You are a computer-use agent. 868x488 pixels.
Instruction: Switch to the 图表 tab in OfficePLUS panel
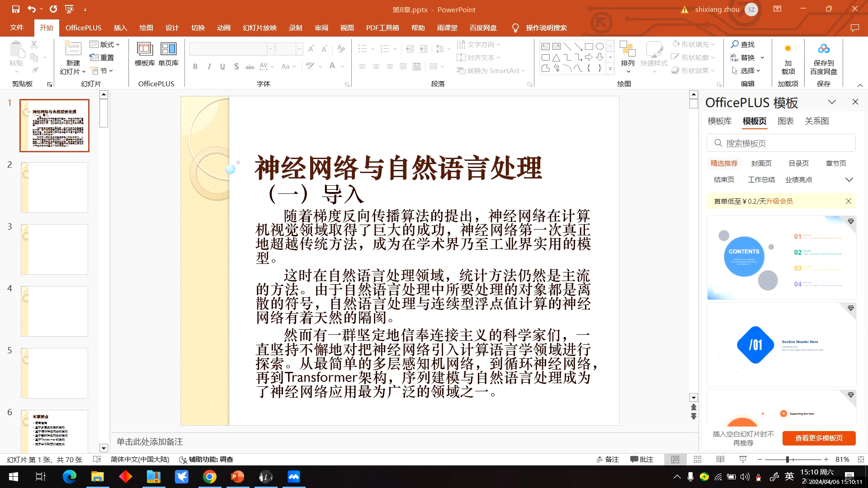pyautogui.click(x=786, y=121)
